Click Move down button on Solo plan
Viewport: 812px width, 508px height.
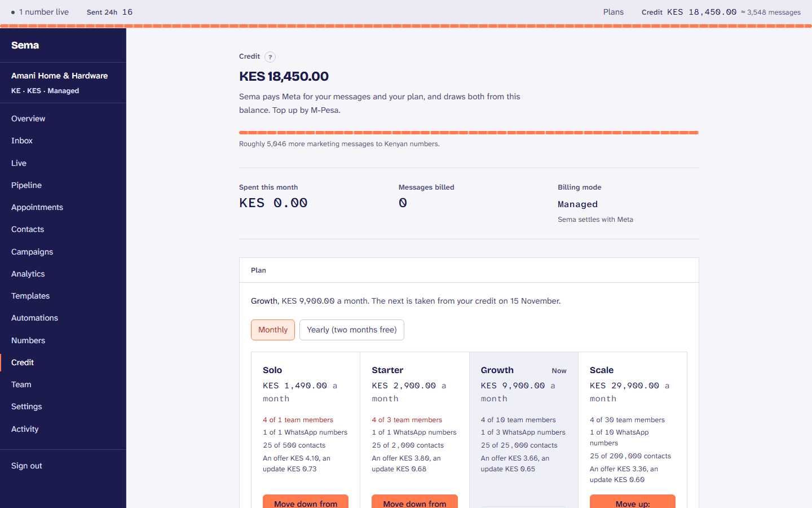(x=306, y=502)
